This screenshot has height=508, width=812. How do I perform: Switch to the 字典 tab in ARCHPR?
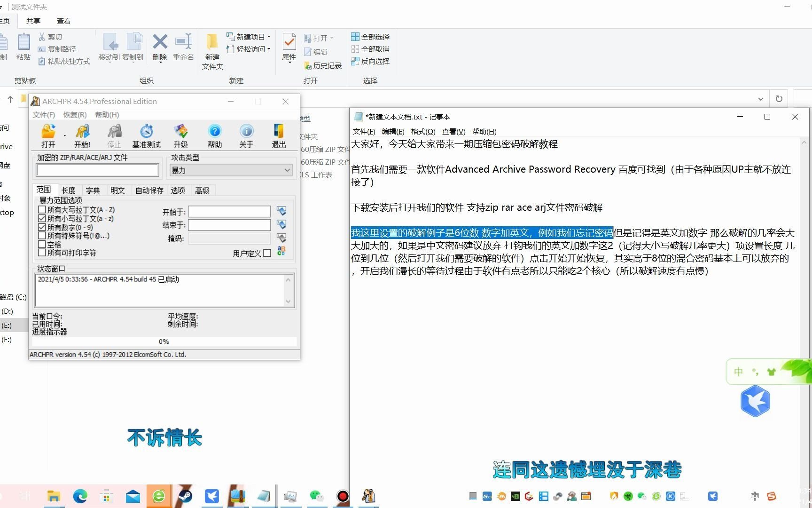93,190
